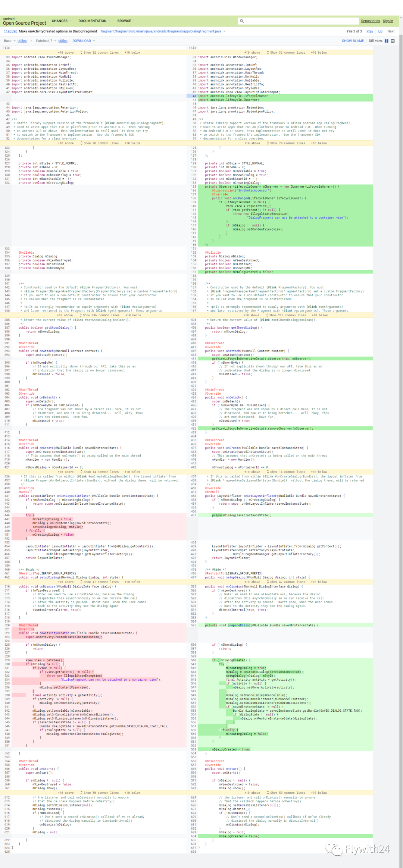This screenshot has height=868, width=403.
Task: Expand +10 below beside left Show 47 lines
Action: click(132, 582)
